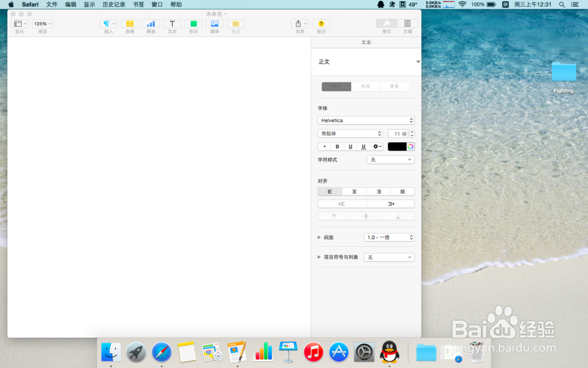Show tips with the yellow 提示 icon
This screenshot has width=588, height=368.
pos(321,24)
